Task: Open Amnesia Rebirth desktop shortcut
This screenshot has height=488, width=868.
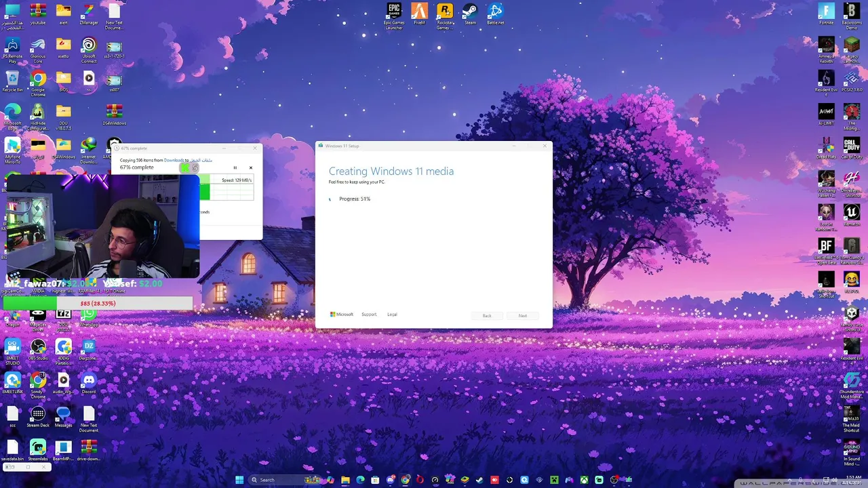Action: tap(826, 49)
